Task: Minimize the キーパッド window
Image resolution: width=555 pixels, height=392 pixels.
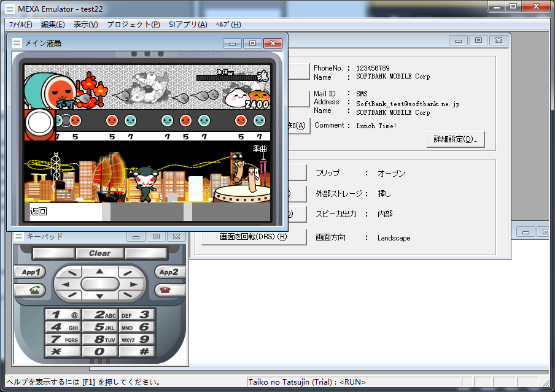Action: [136, 237]
